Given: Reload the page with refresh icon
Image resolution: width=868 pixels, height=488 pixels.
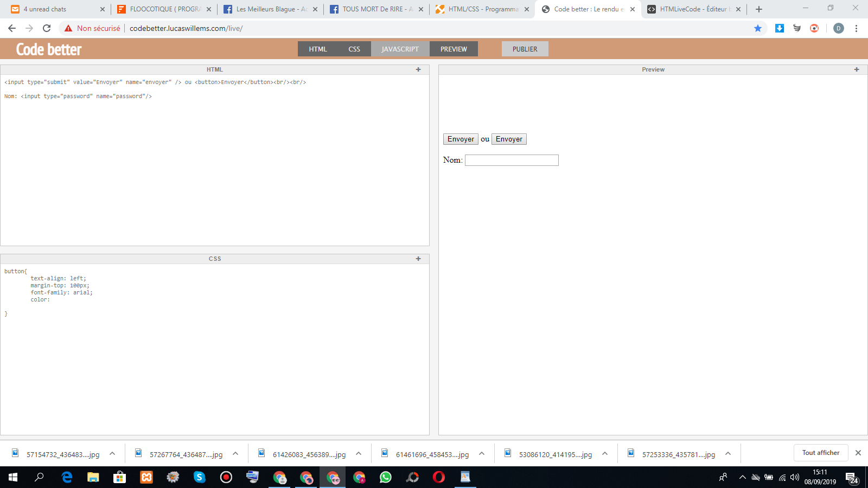Looking at the screenshot, I should tap(47, 28).
